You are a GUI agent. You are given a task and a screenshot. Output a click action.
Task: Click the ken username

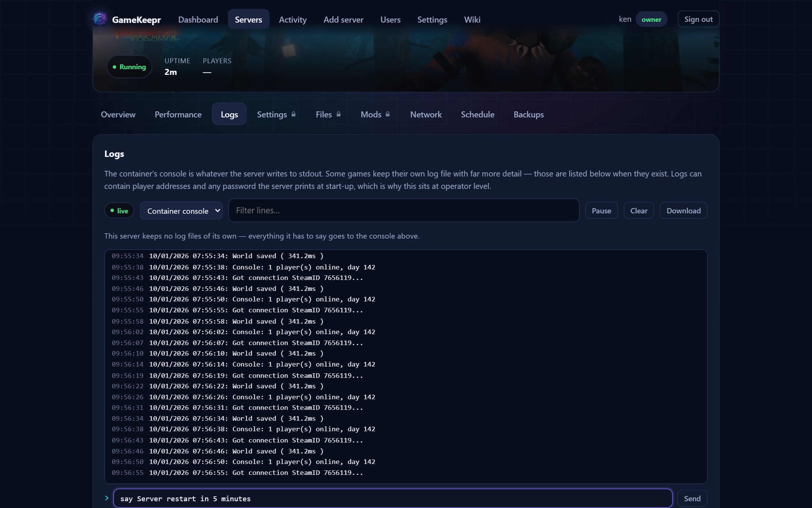(x=625, y=19)
